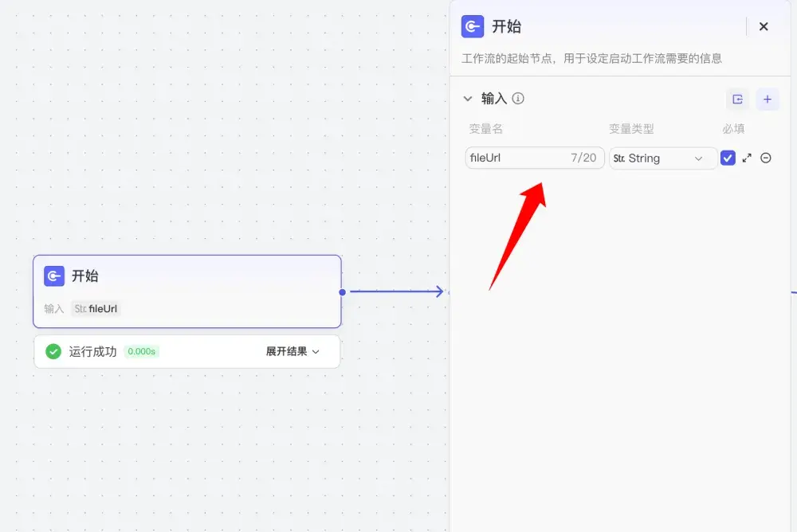The image size is (797, 532).
Task: Click the + button to add a new variable
Action: coord(767,99)
